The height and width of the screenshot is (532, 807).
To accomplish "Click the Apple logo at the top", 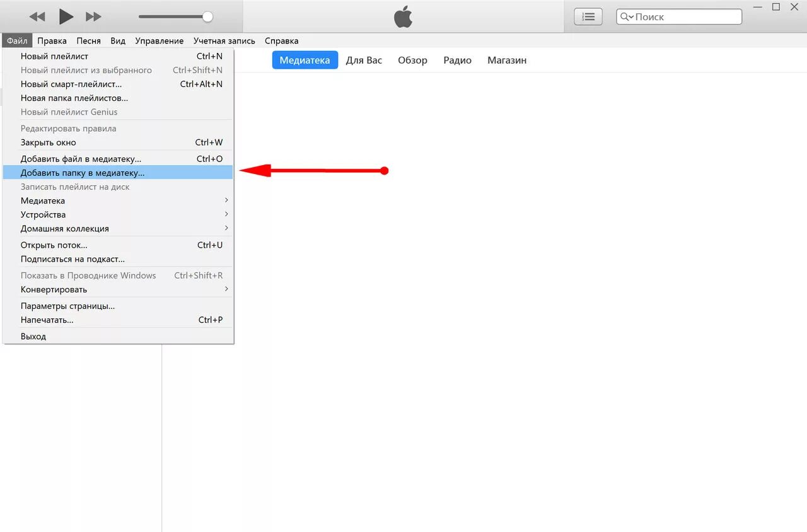I will (x=403, y=16).
